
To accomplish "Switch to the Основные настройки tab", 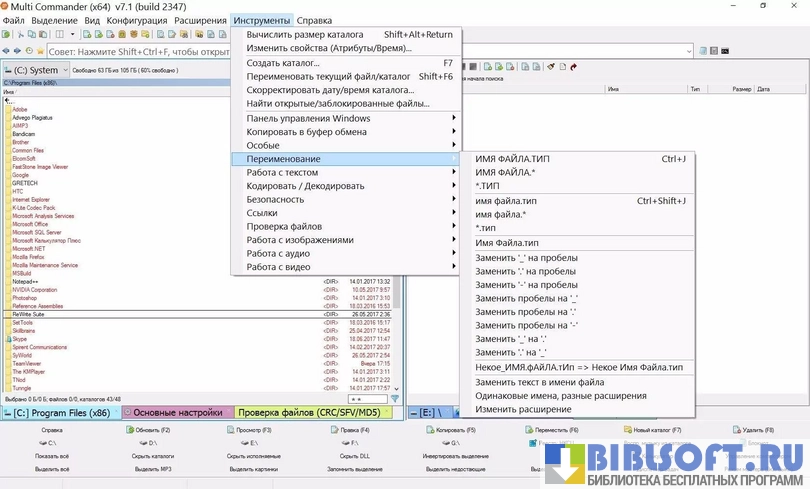I will [178, 413].
